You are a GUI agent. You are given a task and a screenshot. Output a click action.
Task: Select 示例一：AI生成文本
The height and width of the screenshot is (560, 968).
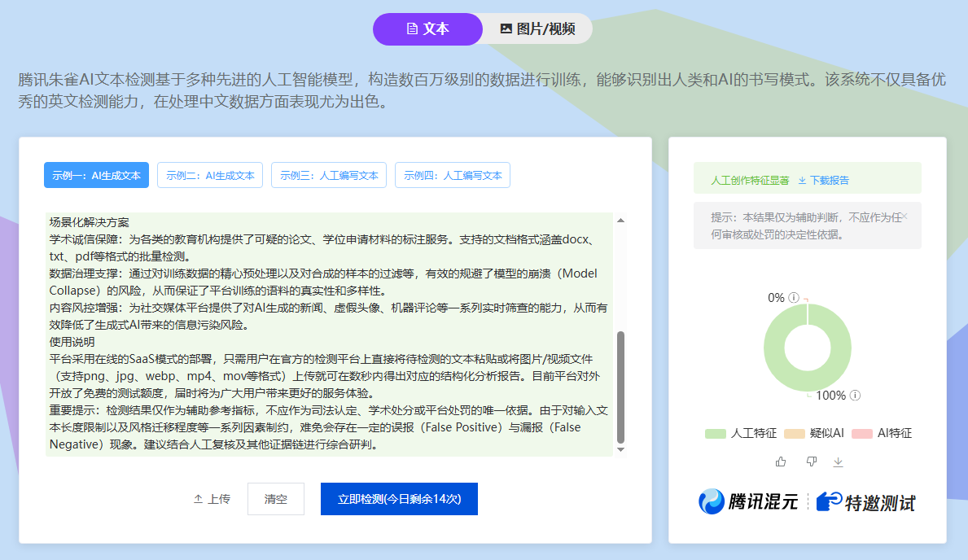click(96, 175)
